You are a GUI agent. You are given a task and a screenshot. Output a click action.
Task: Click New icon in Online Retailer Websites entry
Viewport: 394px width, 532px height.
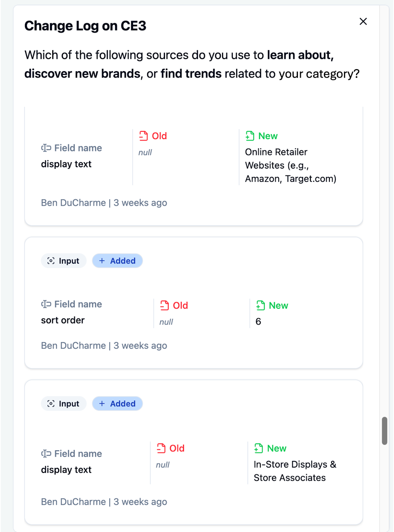(x=250, y=136)
